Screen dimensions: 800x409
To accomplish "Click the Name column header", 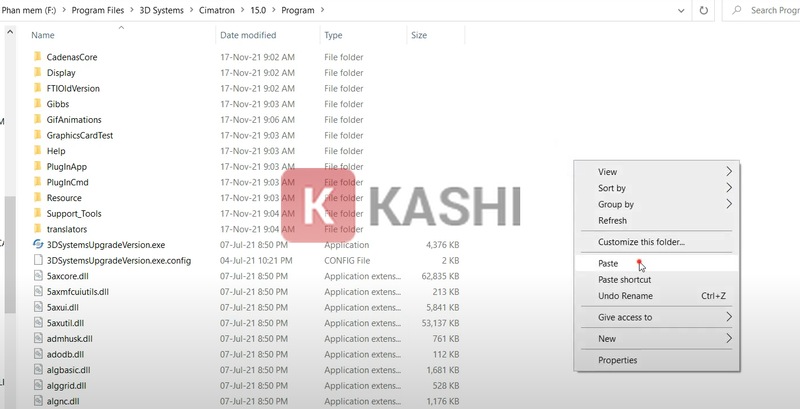I will (43, 35).
